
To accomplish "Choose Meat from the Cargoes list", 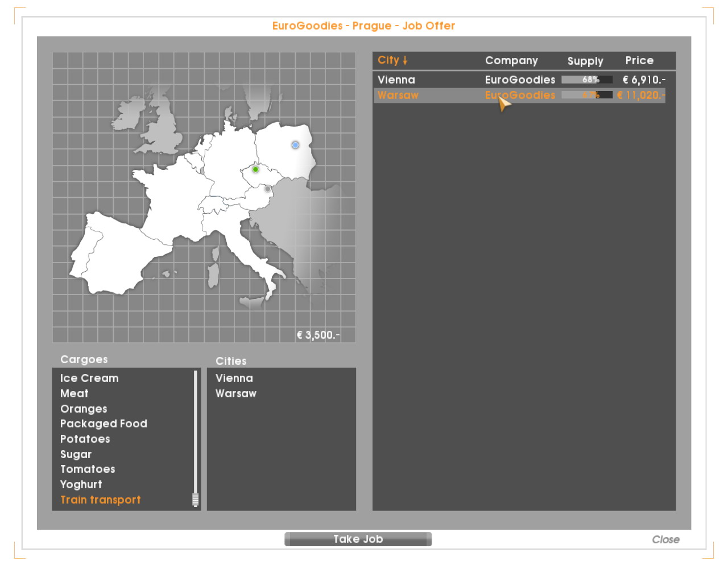I will point(75,393).
